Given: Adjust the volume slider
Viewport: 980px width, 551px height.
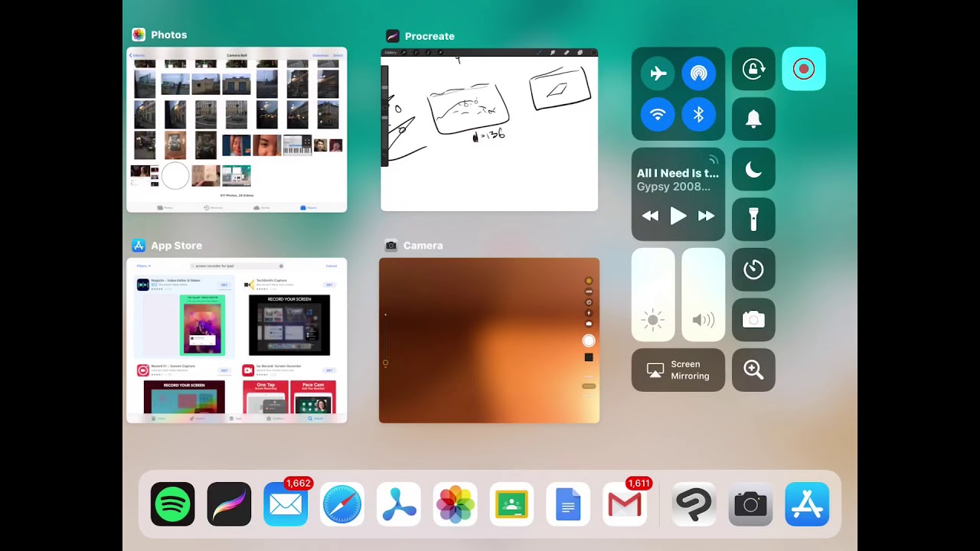Looking at the screenshot, I should click(703, 295).
